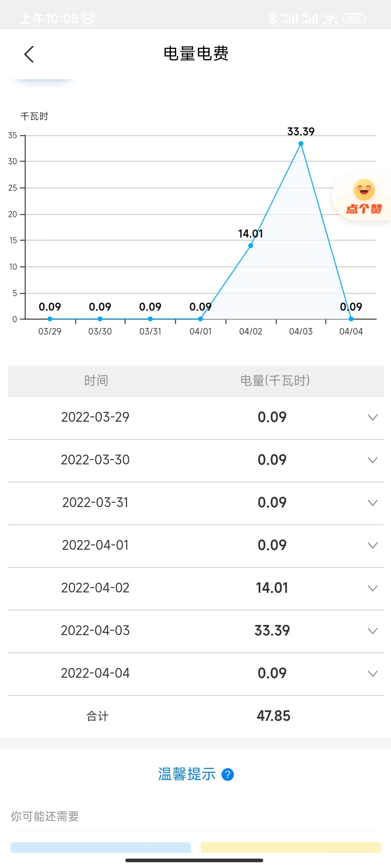
Task: Tap the 03/29 data point on chart
Action: [x=50, y=319]
